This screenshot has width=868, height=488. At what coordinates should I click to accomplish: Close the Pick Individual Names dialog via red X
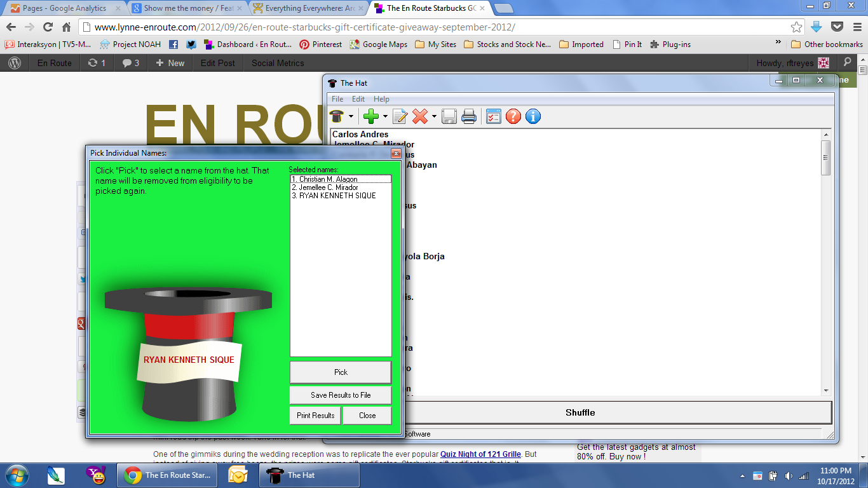point(396,153)
